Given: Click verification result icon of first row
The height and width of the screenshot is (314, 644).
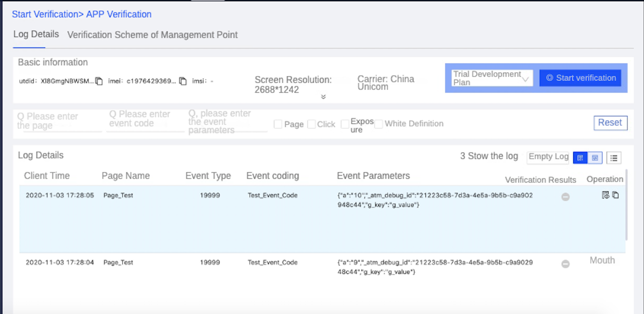Looking at the screenshot, I should tap(565, 197).
